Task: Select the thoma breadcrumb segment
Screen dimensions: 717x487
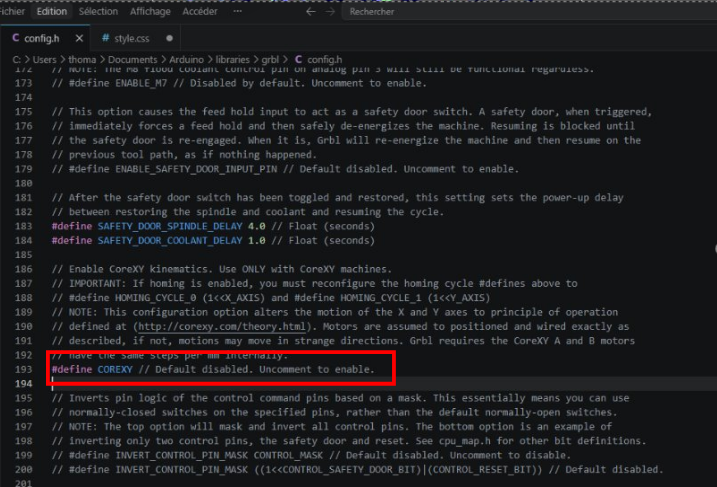Action: coord(82,59)
